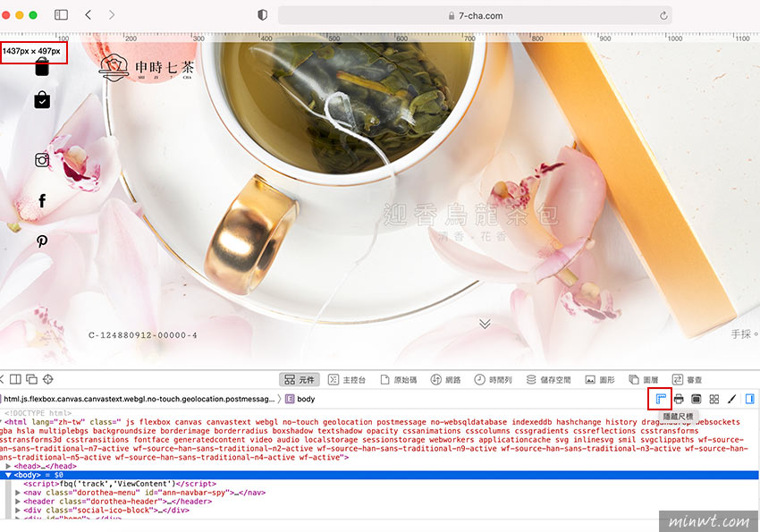Switch to the 網路 (Network) tab
760x532 pixels.
pos(446,380)
